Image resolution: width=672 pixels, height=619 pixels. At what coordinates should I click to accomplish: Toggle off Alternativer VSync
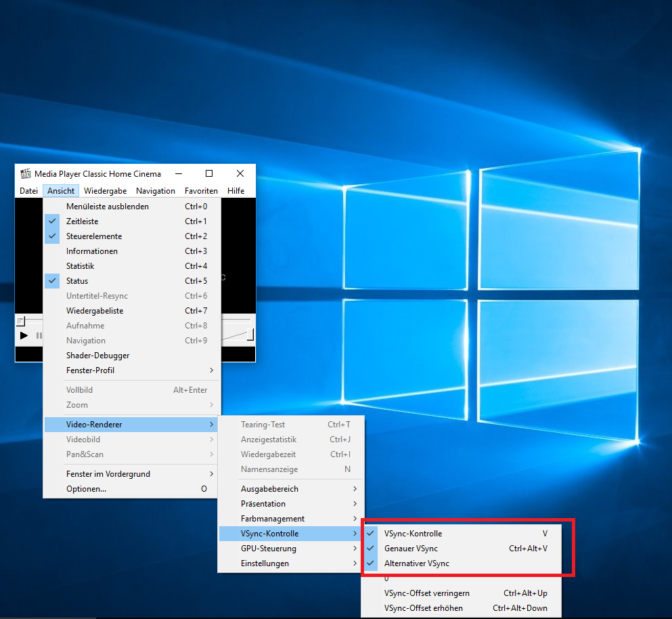pos(462,563)
